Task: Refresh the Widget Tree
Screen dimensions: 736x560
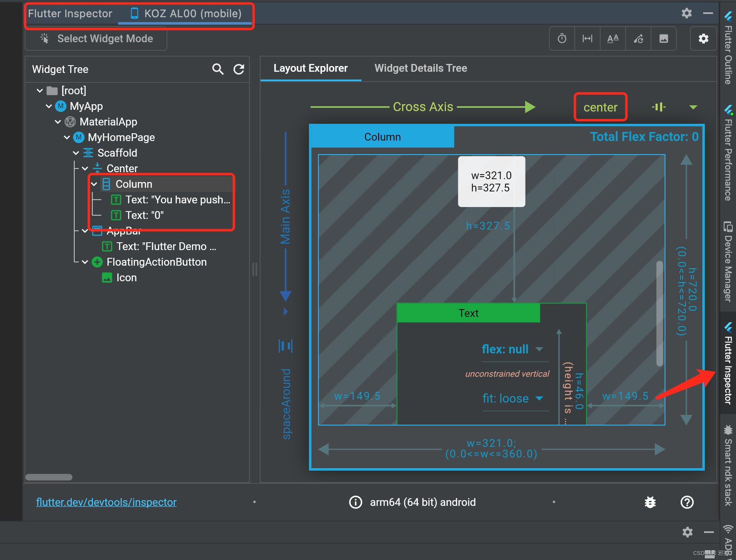Action: click(x=239, y=69)
